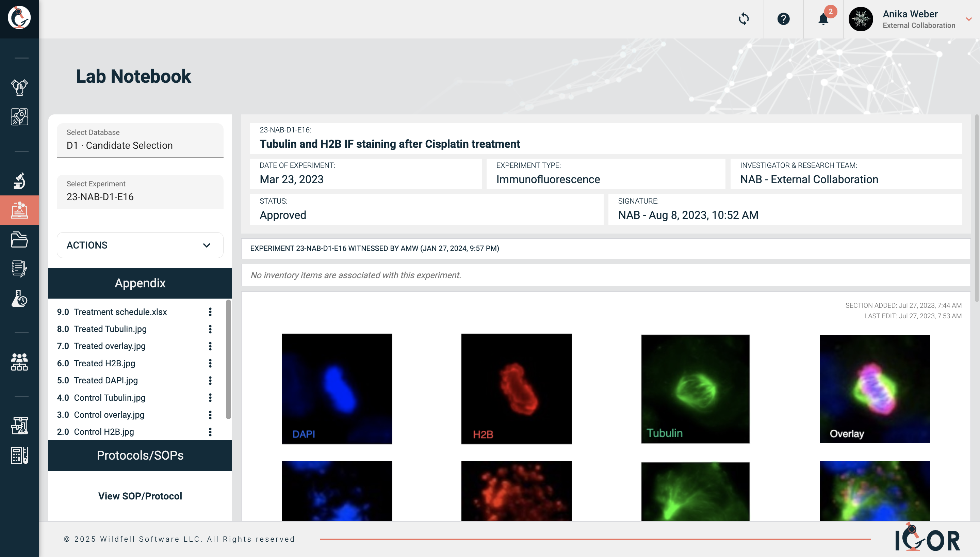The height and width of the screenshot is (557, 980).
Task: Open the team organization chart icon
Action: [19, 361]
